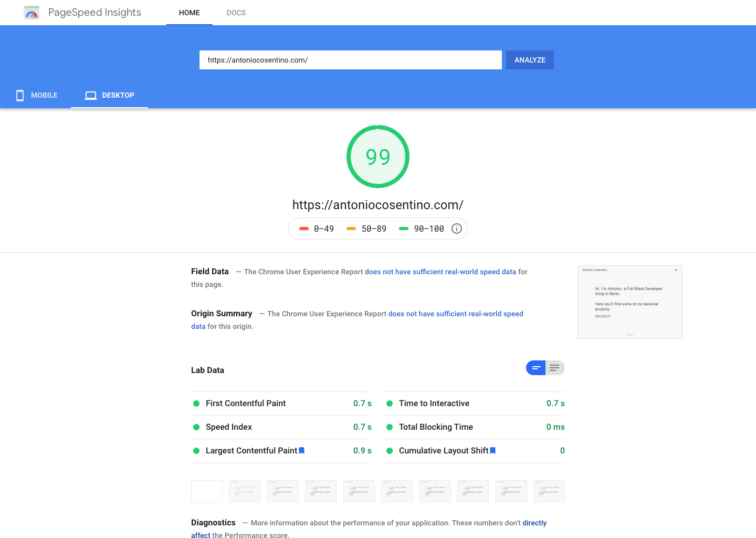Click the 0–49 red legend marker
756x538 pixels.
click(304, 229)
